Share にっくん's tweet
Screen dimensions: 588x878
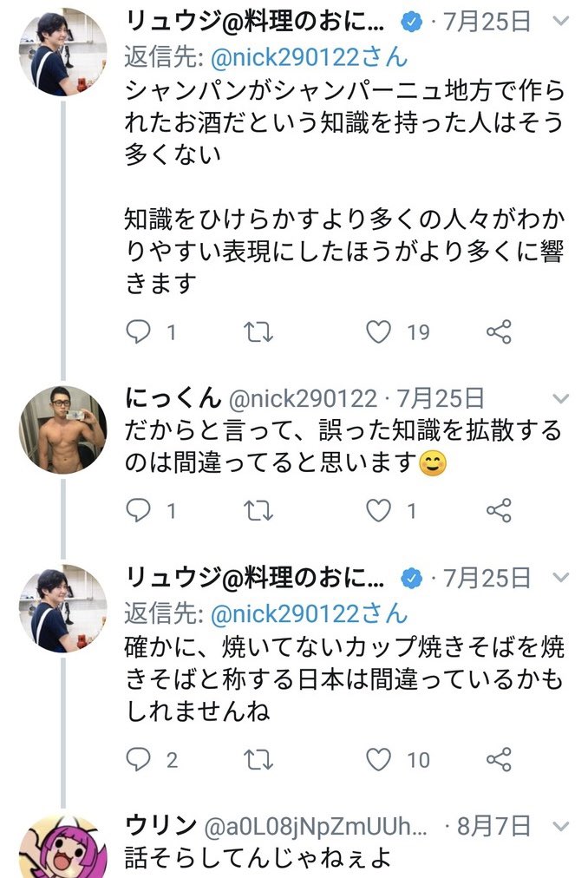(499, 511)
